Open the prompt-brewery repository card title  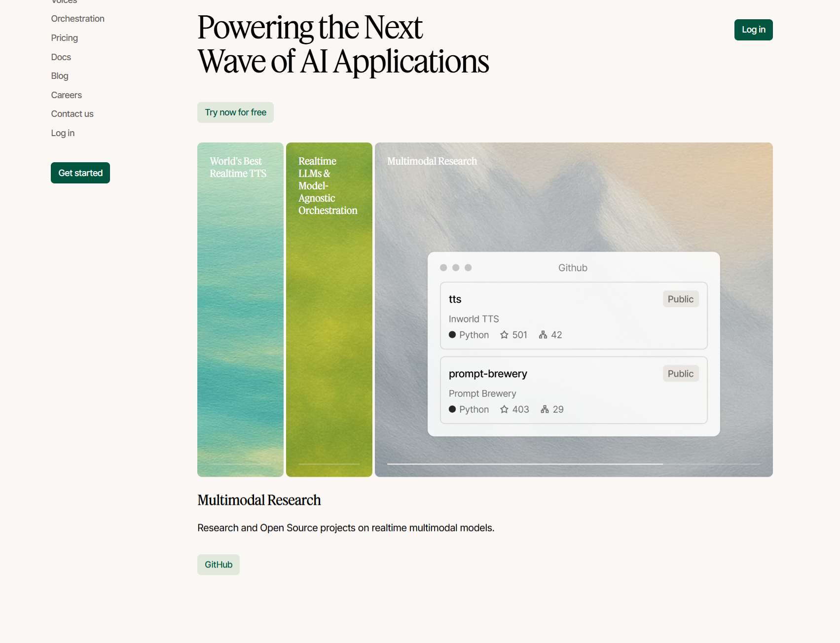(488, 374)
